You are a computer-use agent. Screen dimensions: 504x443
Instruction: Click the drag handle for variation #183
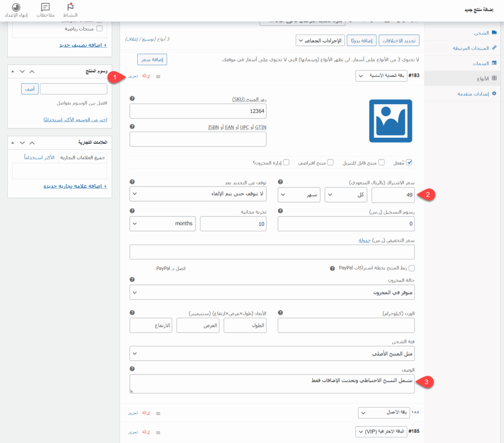click(x=158, y=76)
